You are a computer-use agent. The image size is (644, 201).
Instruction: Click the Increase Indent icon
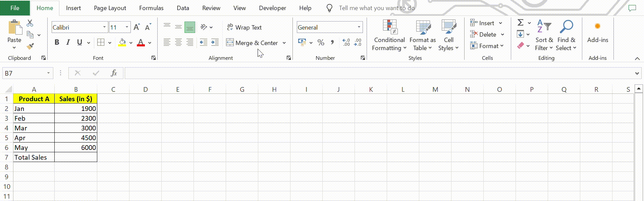pos(215,42)
